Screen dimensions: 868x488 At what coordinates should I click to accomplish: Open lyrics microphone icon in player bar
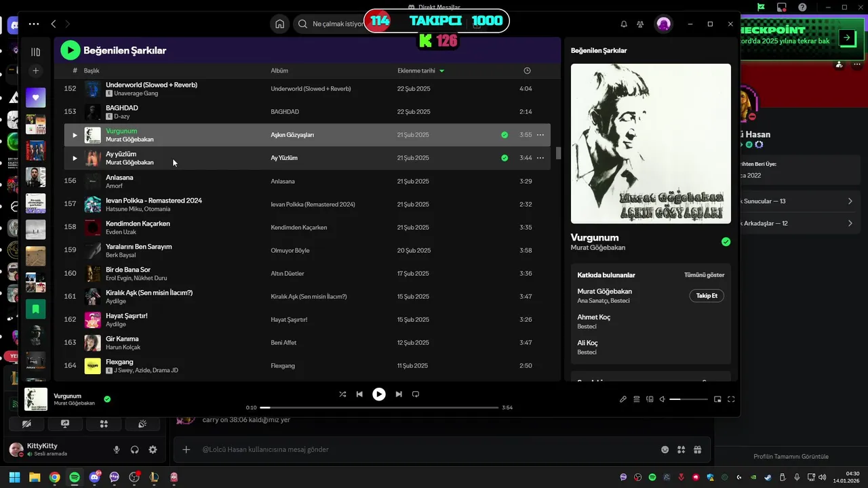(x=623, y=399)
